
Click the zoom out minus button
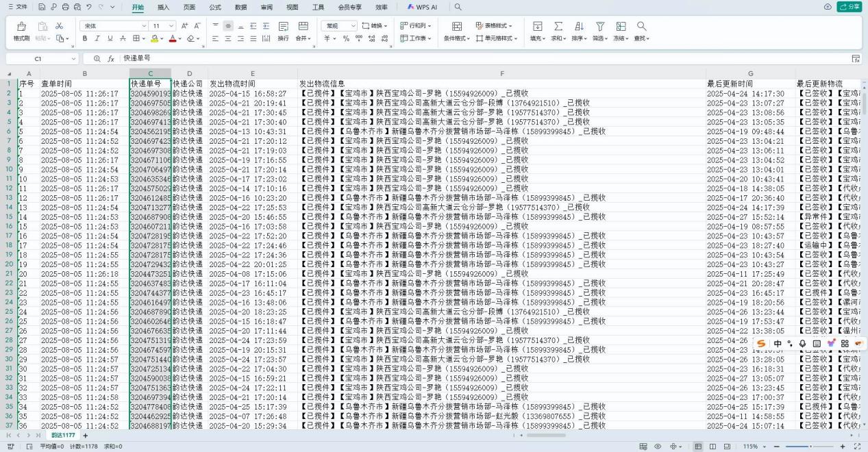776,447
